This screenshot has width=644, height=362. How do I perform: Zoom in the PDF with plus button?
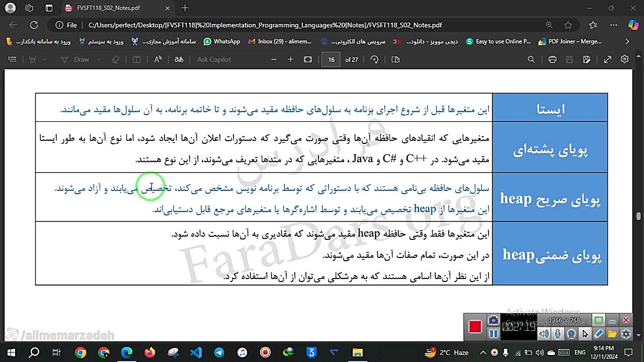tap(290, 59)
